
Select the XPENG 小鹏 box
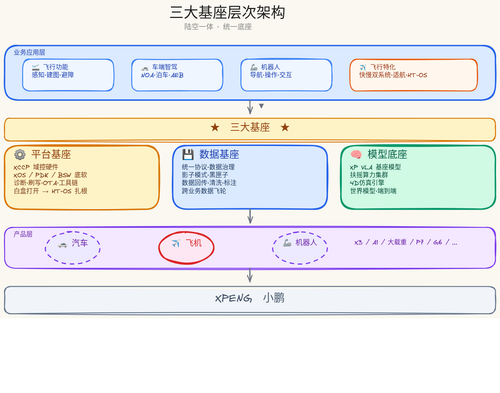pyautogui.click(x=250, y=300)
